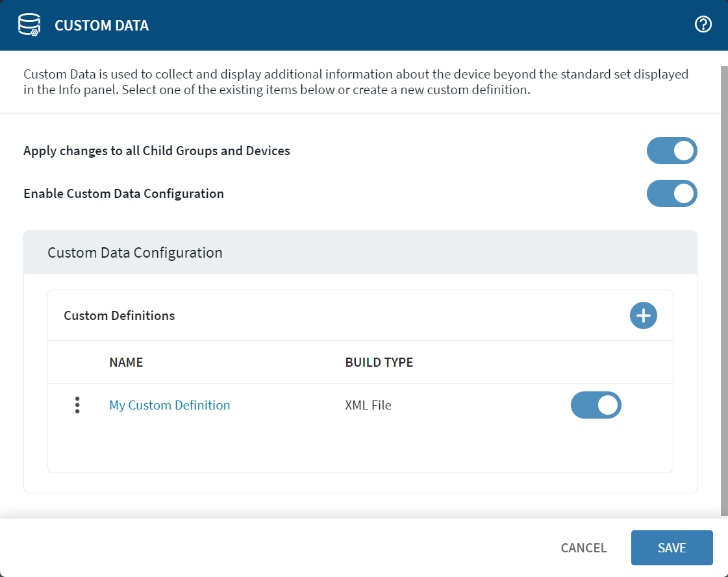The width and height of the screenshot is (728, 577).
Task: Select the BUILD TYPE column header
Action: [379, 362]
